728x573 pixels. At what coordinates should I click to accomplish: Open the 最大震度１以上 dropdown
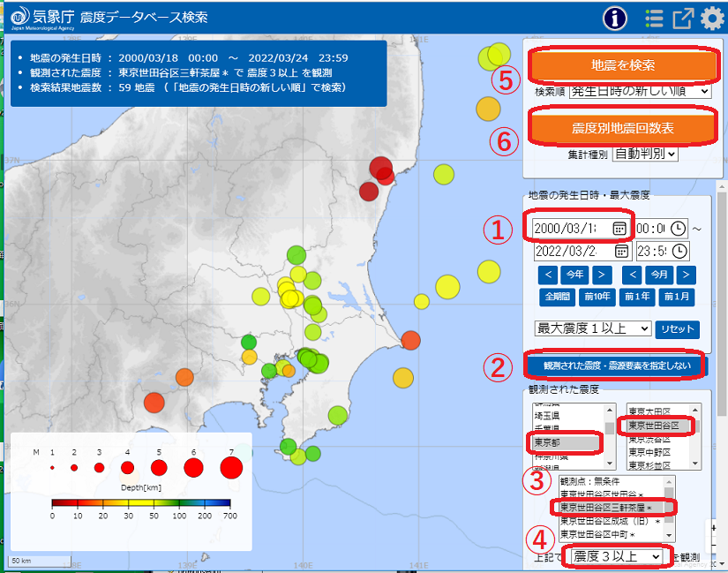593,328
